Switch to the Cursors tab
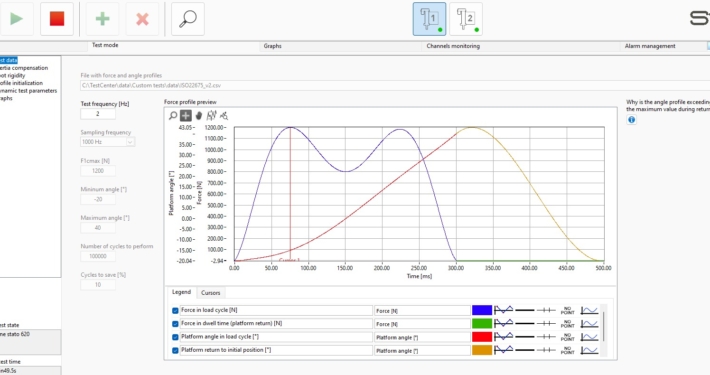The height and width of the screenshot is (375, 710). tap(211, 293)
